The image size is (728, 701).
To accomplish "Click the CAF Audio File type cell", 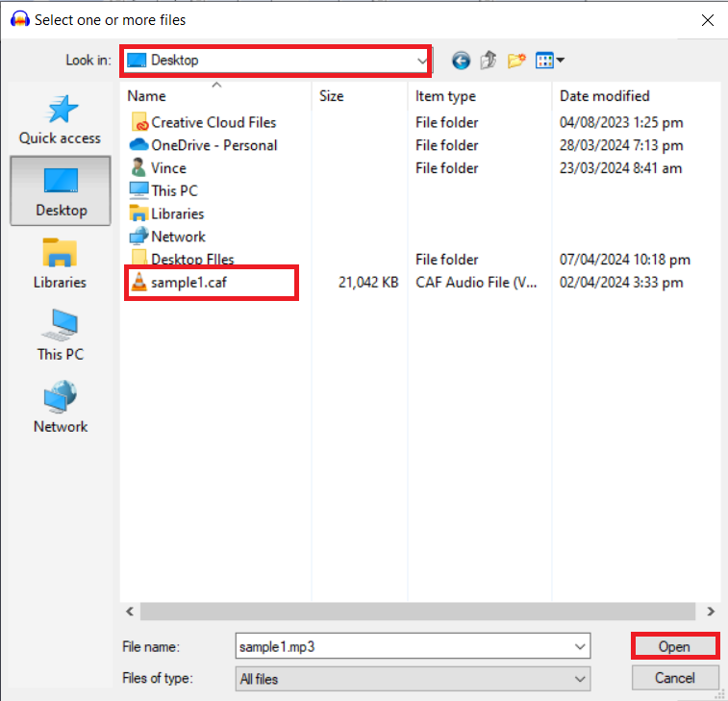I will [476, 283].
